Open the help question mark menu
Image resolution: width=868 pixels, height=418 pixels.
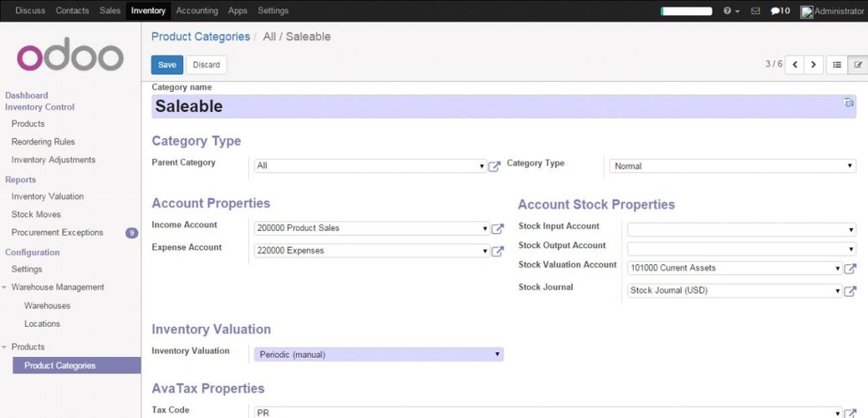pos(731,11)
